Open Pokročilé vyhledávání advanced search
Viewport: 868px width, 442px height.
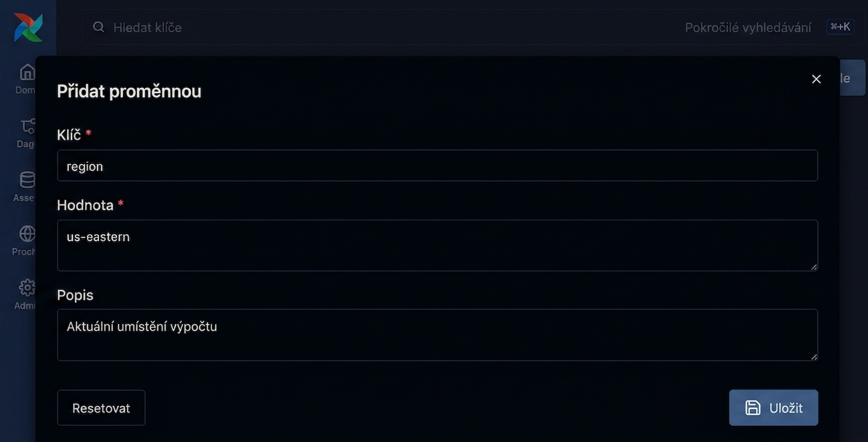(x=748, y=27)
